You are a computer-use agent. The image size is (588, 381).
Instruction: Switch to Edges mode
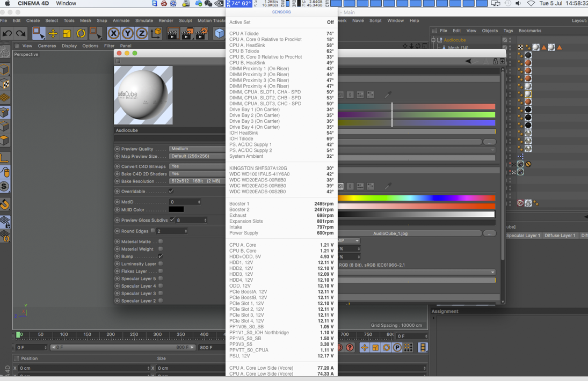(4, 126)
